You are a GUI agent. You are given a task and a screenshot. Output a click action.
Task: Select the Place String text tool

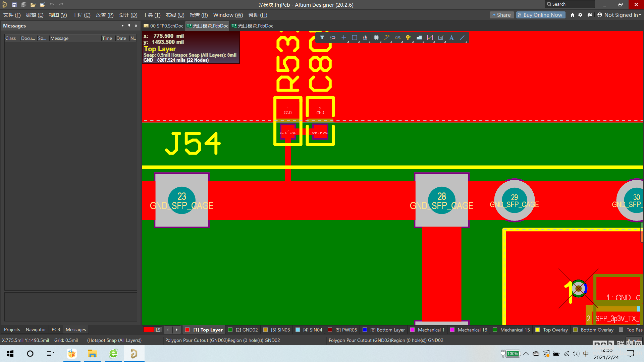451,38
